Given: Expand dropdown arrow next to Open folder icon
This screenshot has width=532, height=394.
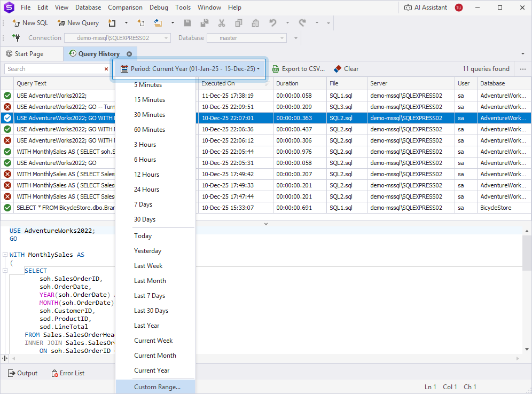Looking at the screenshot, I should [173, 23].
